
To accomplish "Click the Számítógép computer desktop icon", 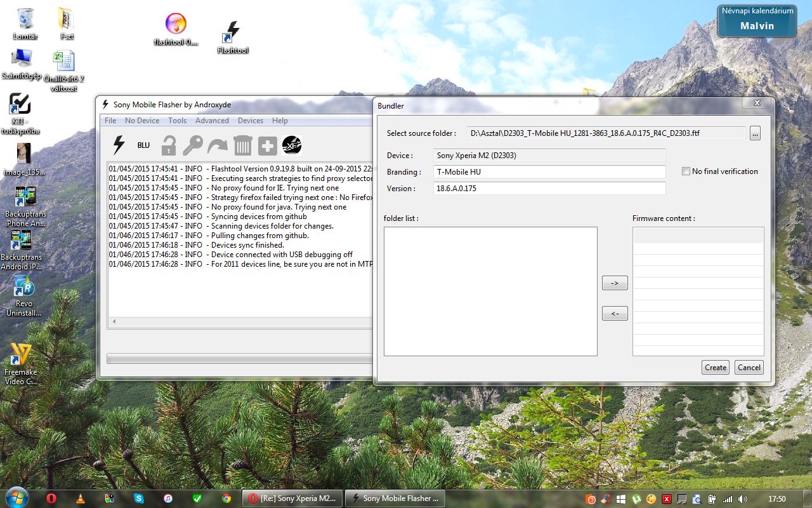I will click(x=22, y=63).
